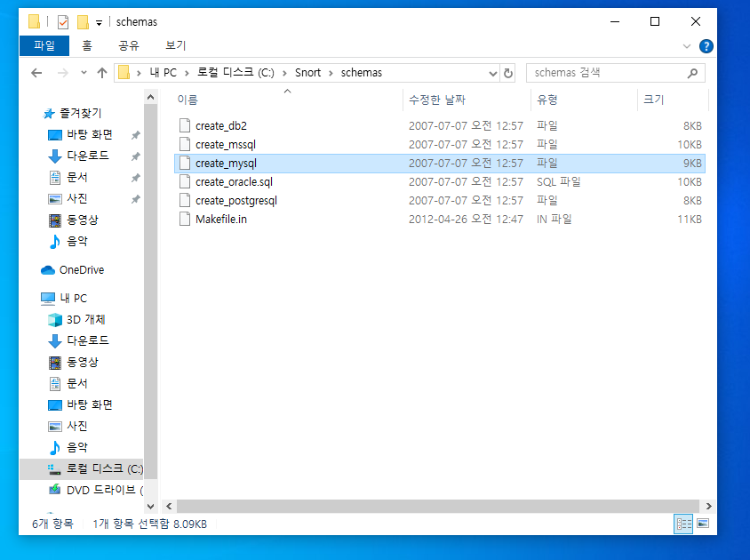Switch to details view in status bar

(683, 524)
